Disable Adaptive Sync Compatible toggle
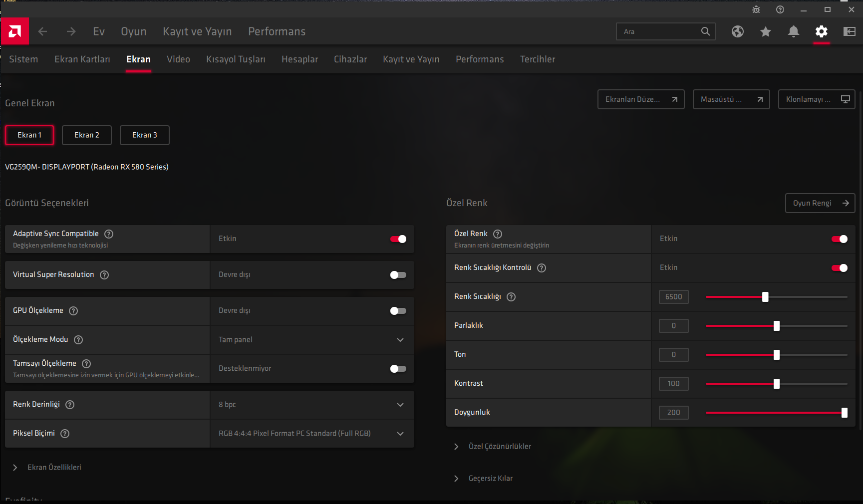 tap(398, 239)
